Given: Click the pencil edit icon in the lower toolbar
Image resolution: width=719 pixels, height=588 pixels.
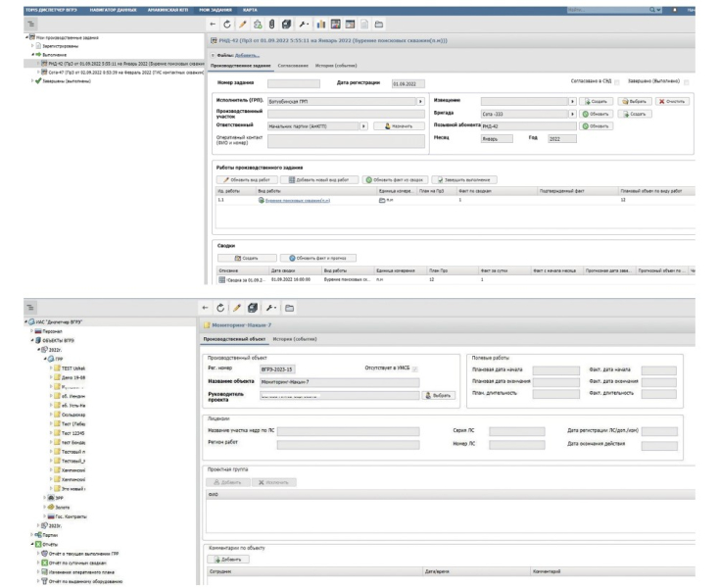Looking at the screenshot, I should [237, 308].
